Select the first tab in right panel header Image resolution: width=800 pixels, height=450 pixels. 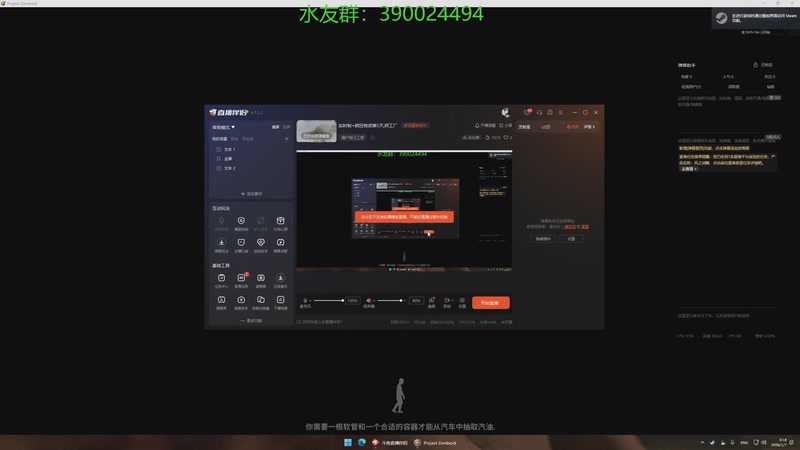click(524, 127)
